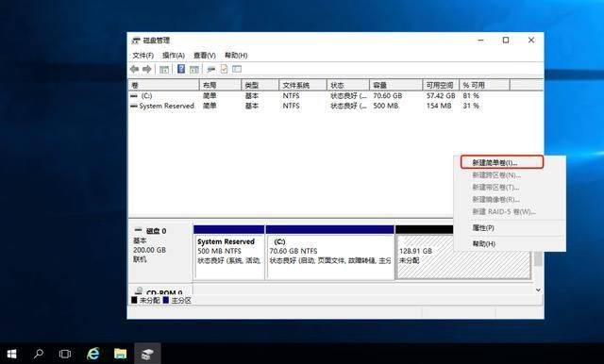
Task: Click the 磁盘 0 disk label panel
Action: [160, 252]
